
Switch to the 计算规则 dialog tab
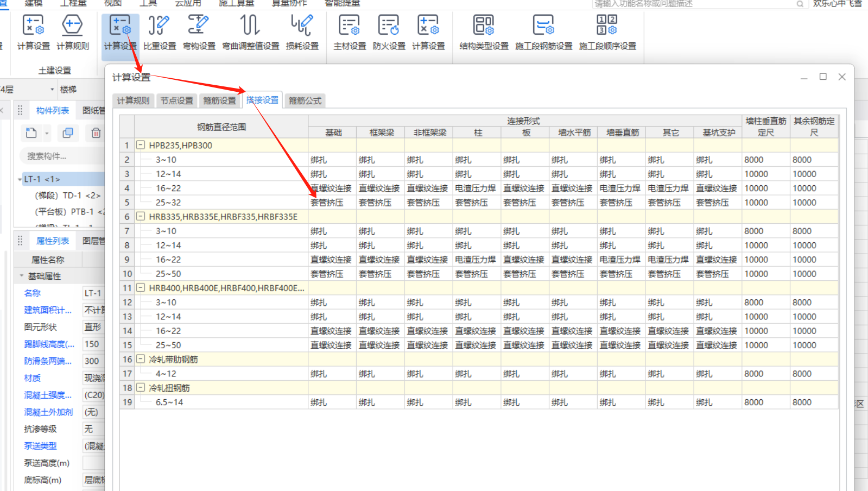(133, 100)
